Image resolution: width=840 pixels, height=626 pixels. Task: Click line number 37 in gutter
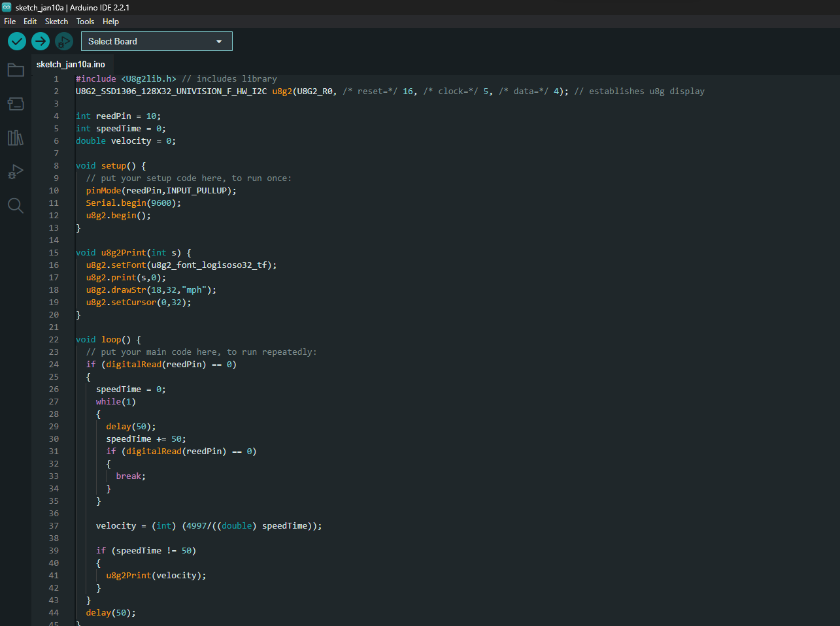54,525
